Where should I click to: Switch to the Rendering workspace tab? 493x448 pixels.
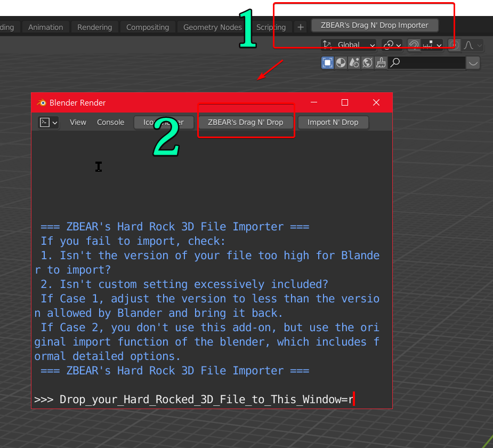(95, 27)
